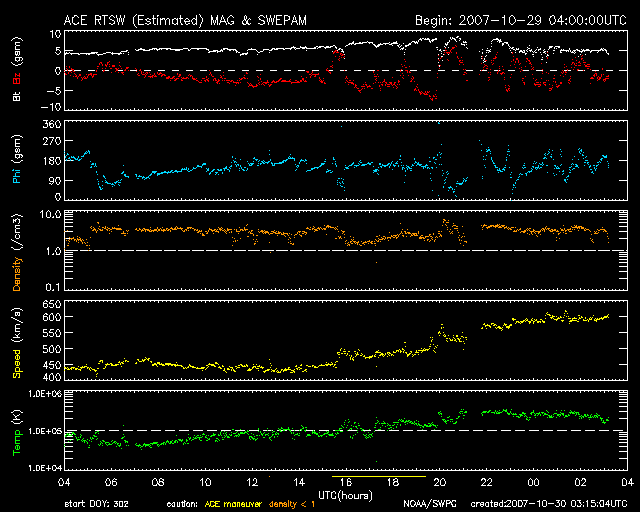Click the red 'Bz' axis label
The image size is (640, 512).
click(17, 79)
